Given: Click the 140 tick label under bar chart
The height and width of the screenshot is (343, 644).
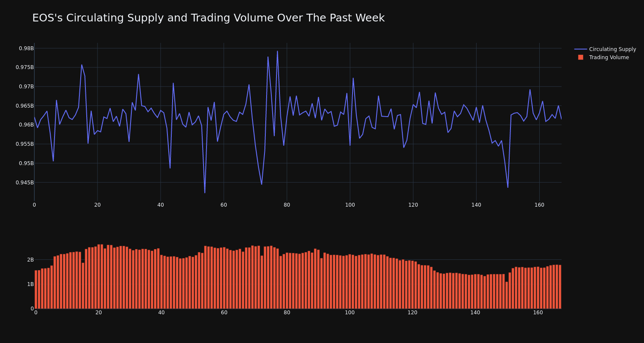Looking at the screenshot, I should click(475, 313).
